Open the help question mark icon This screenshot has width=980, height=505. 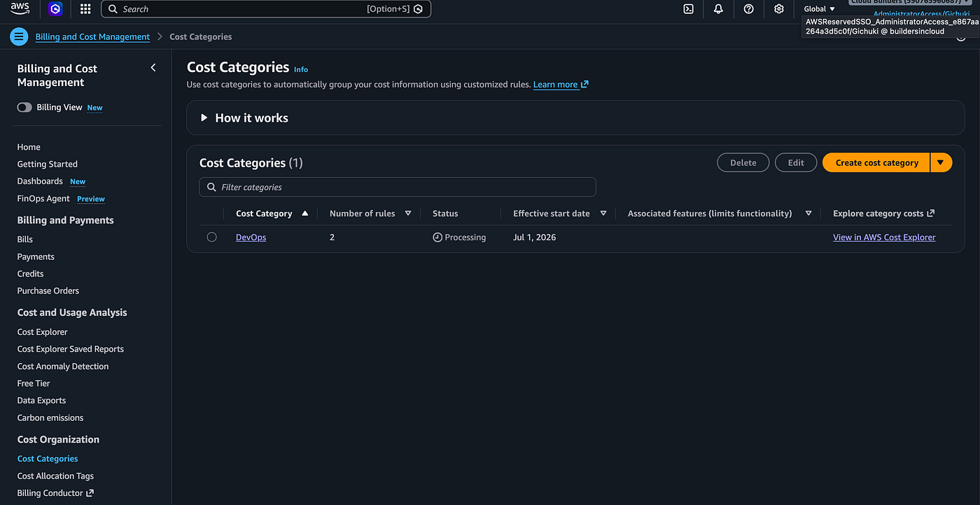pyautogui.click(x=748, y=9)
